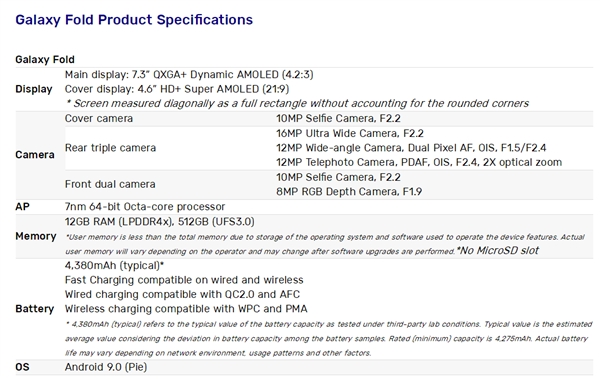Select the Galaxy Fold table header
Viewport: 600px width, 379px height.
(x=45, y=60)
